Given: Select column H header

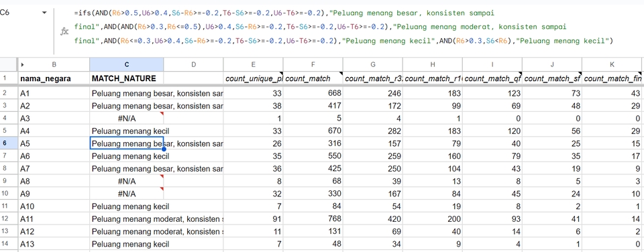Looking at the screenshot, I should click(433, 64).
